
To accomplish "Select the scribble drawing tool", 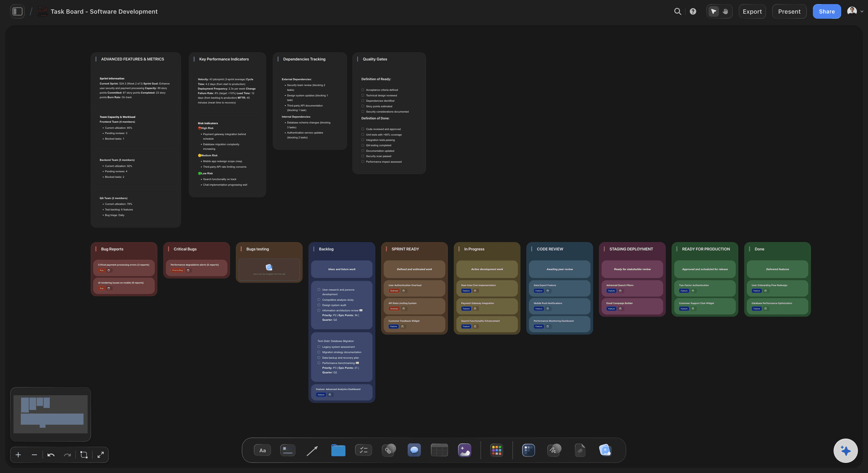I will [x=554, y=450].
